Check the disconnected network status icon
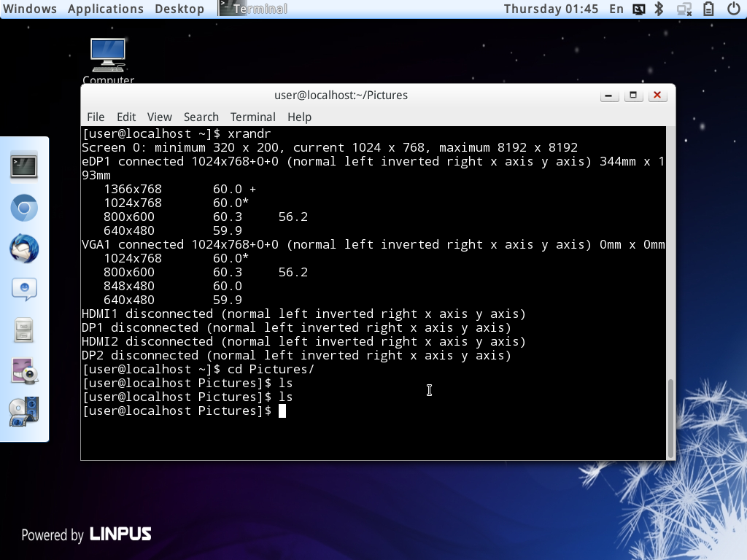The image size is (747, 560). [684, 9]
